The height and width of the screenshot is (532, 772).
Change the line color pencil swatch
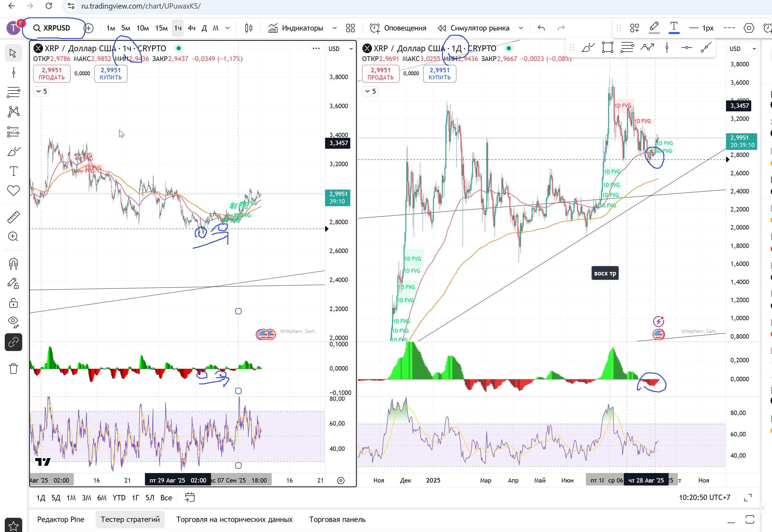(654, 28)
